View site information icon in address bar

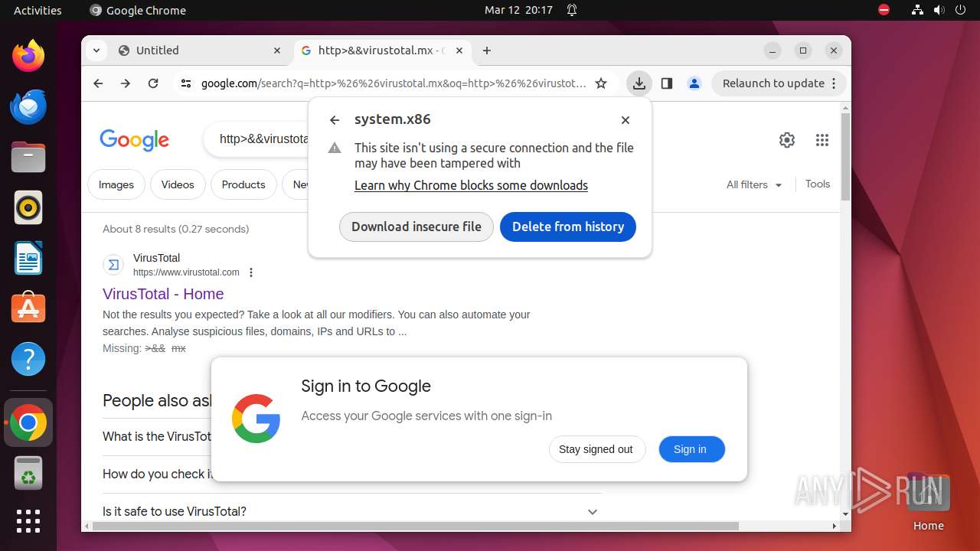coord(185,83)
